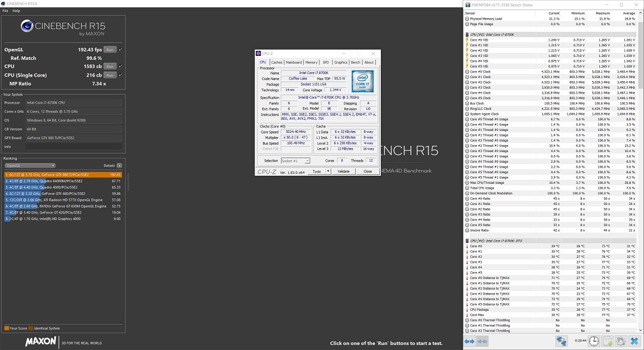Open HWiNFO sensor settings gear icon
The width and height of the screenshot is (644, 350).
621,341
